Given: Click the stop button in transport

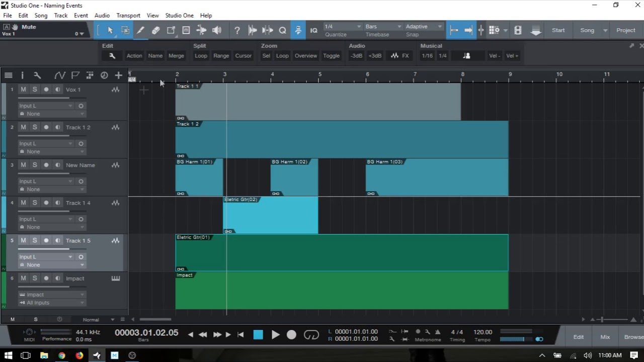Looking at the screenshot, I should (258, 335).
